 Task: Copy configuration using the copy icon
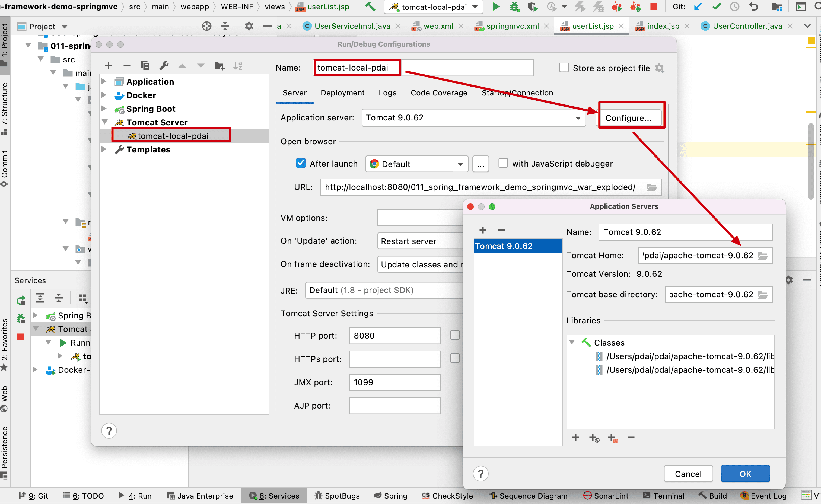(x=145, y=66)
